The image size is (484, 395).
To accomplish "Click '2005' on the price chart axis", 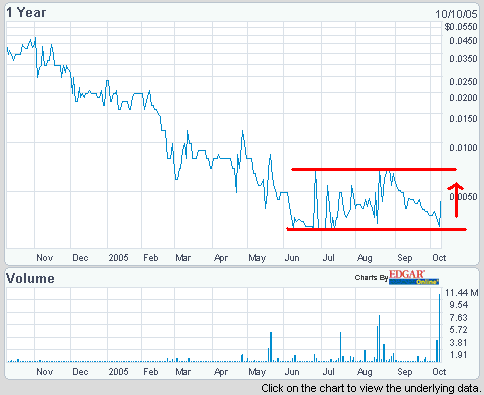I will point(118,258).
